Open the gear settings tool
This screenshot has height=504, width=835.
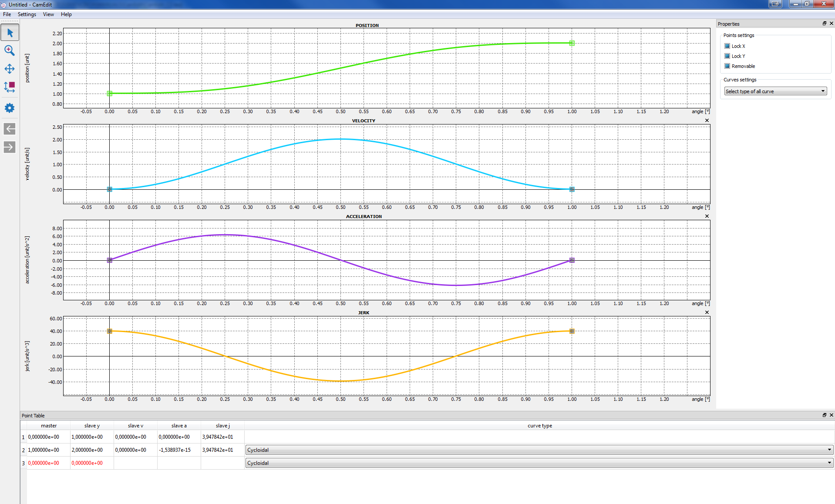[10, 108]
